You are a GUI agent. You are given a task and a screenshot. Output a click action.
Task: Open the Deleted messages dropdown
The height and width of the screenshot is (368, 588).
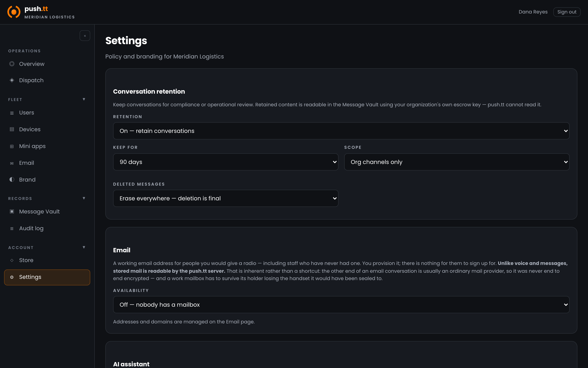tap(226, 198)
